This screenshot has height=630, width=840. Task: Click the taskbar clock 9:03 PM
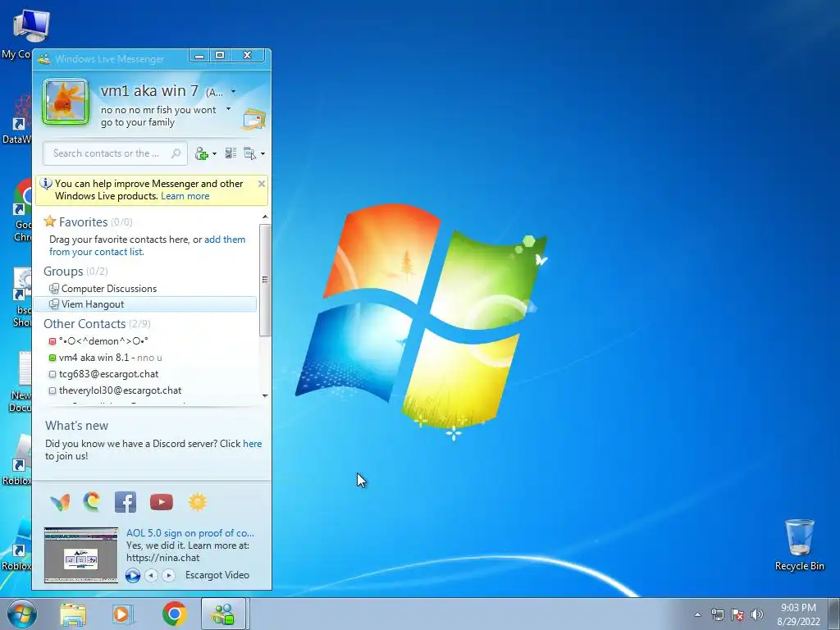[x=798, y=608]
